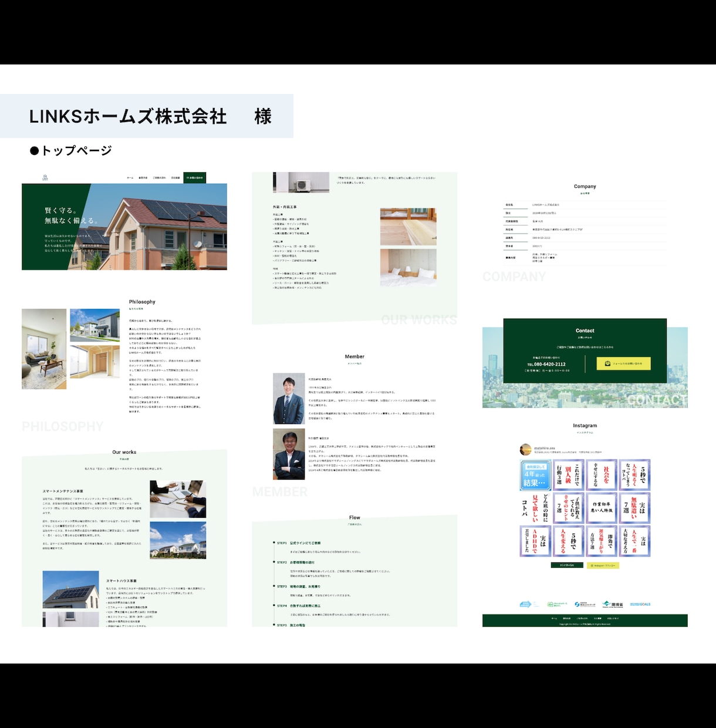Click the mail icon on the yellow form button
Screen dimensions: 716x728
pyautogui.click(x=607, y=363)
